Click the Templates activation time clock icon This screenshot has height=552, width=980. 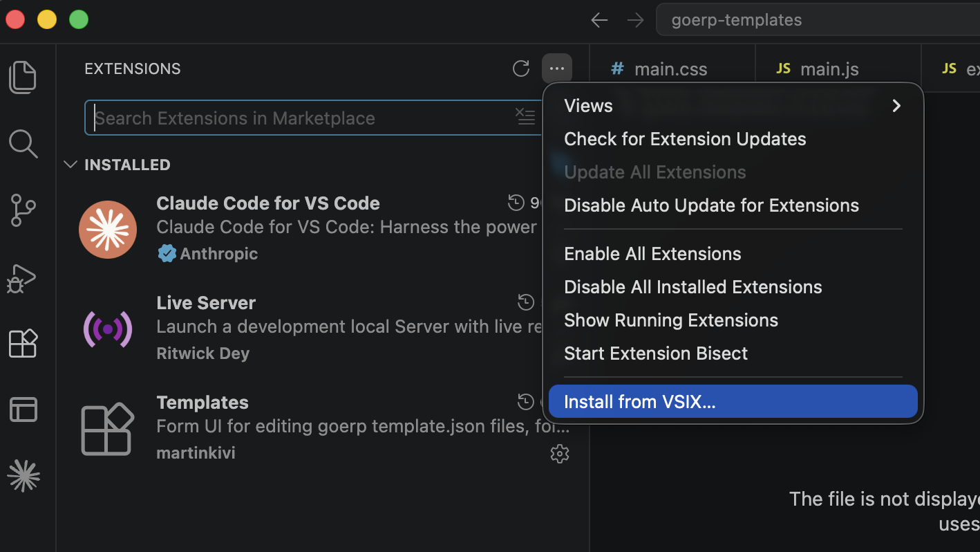coord(526,402)
